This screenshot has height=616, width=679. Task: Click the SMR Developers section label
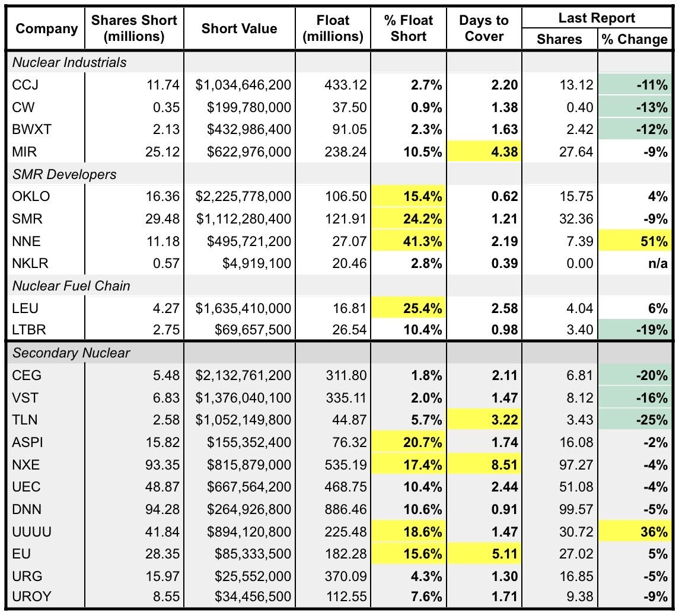coord(64,174)
